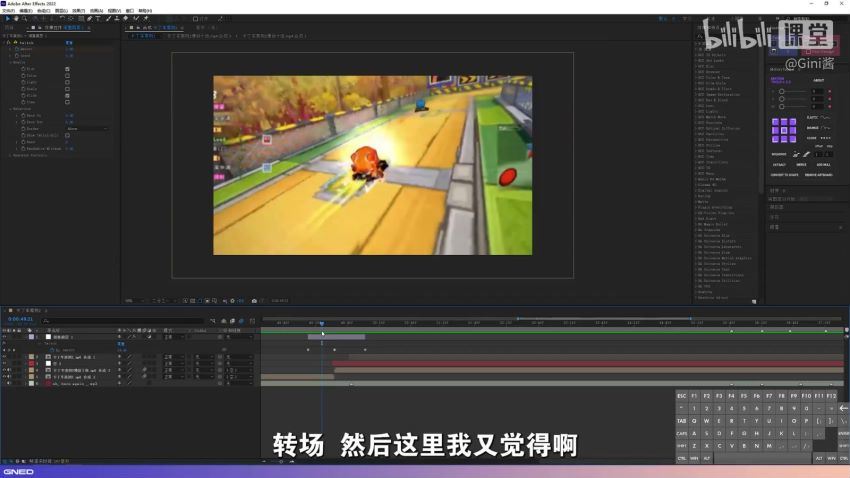Click the red label swatch of layer 3

tap(31, 363)
